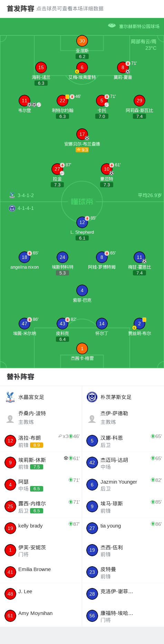This screenshot has height=644, width=164.
Task: Select orange goalkeeper number 1 杰茜卡-格雷
Action: [x=82, y=348]
